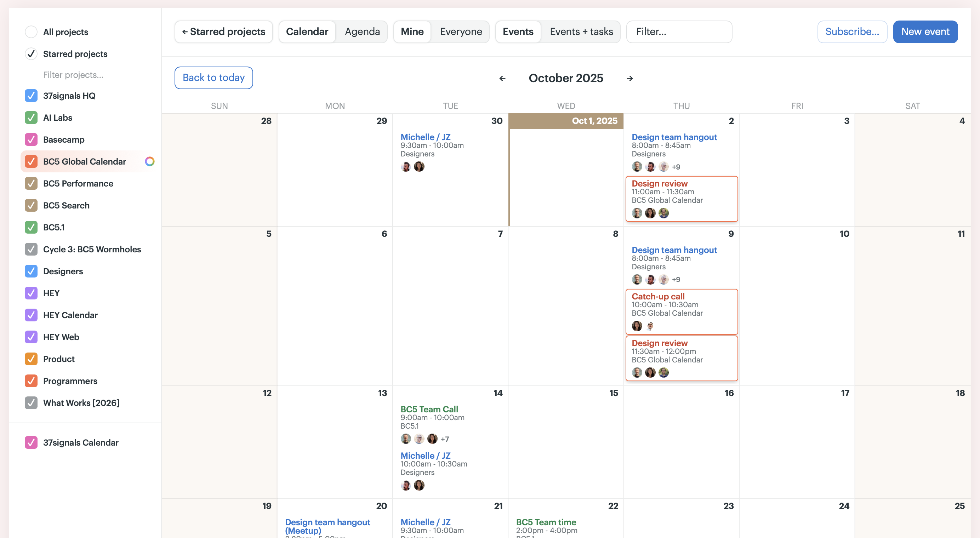Select the All projects radio option
The image size is (980, 538).
coord(31,32)
